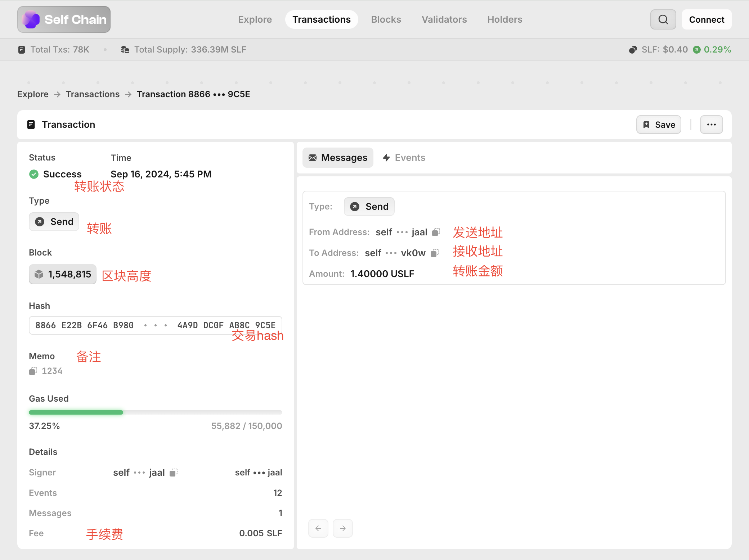The image size is (749, 560).
Task: Copy the memo text 1234
Action: click(x=33, y=371)
